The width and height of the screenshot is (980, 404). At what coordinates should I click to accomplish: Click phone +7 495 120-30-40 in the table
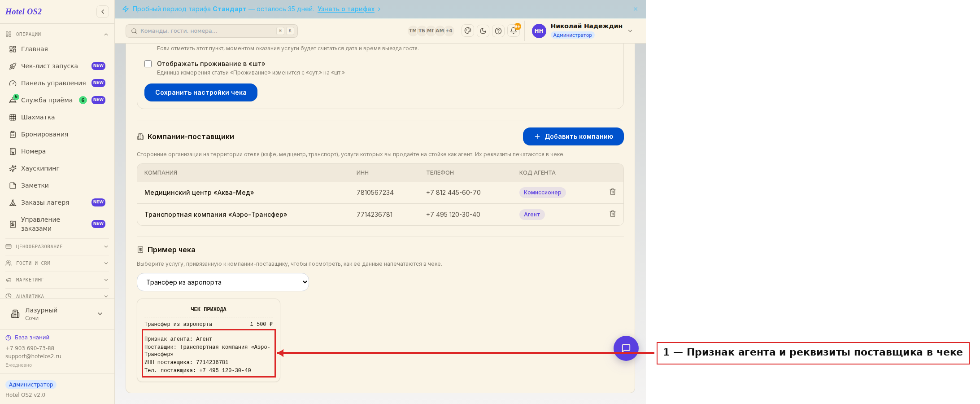[x=453, y=215]
